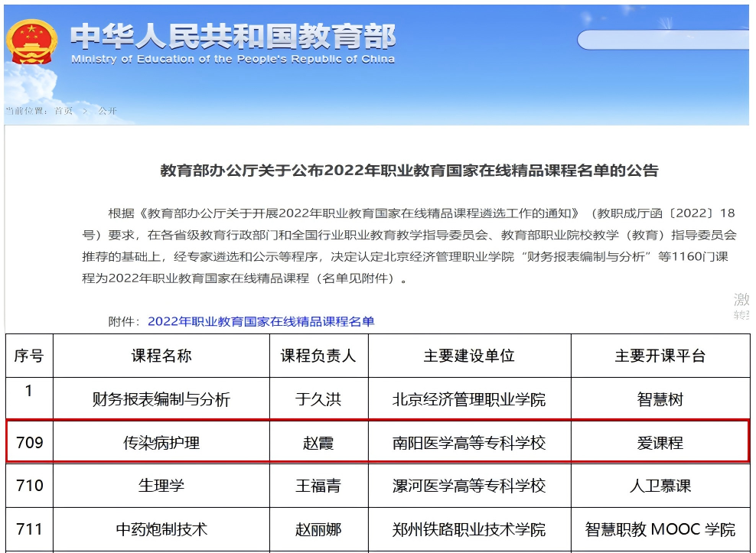
Task: Click the 爱课程 platform cell
Action: (660, 442)
